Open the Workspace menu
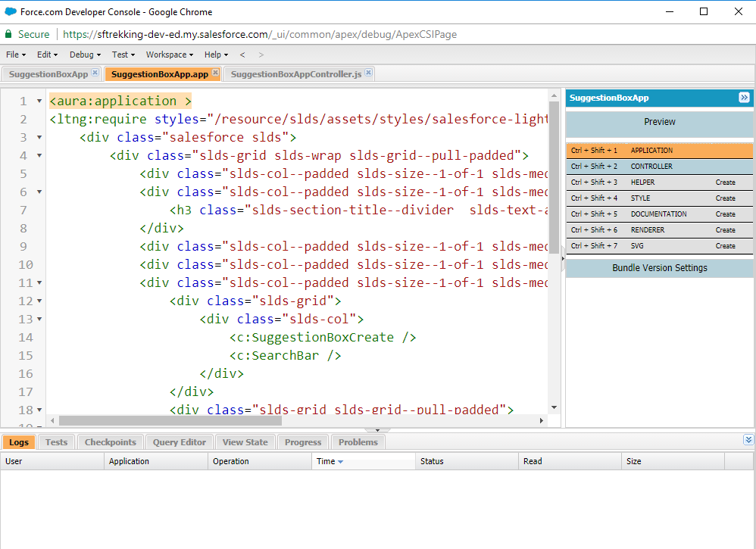Screen dimensions: 756x549 pos(165,54)
